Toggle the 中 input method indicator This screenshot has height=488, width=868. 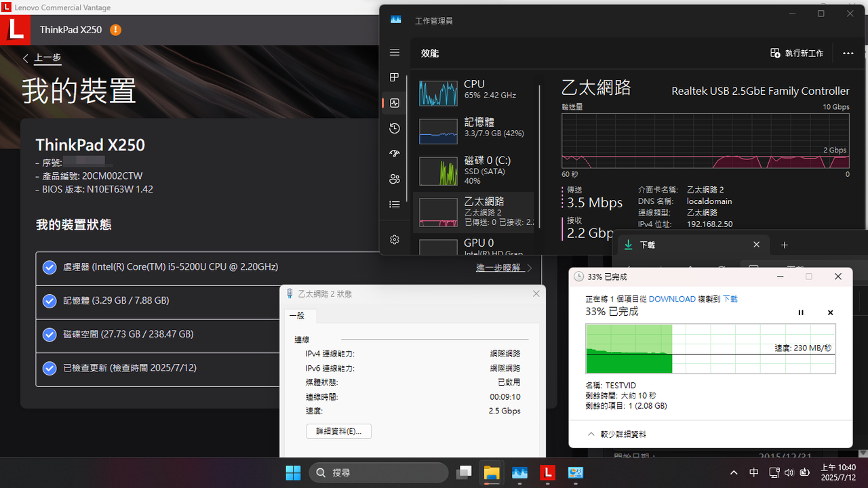754,472
